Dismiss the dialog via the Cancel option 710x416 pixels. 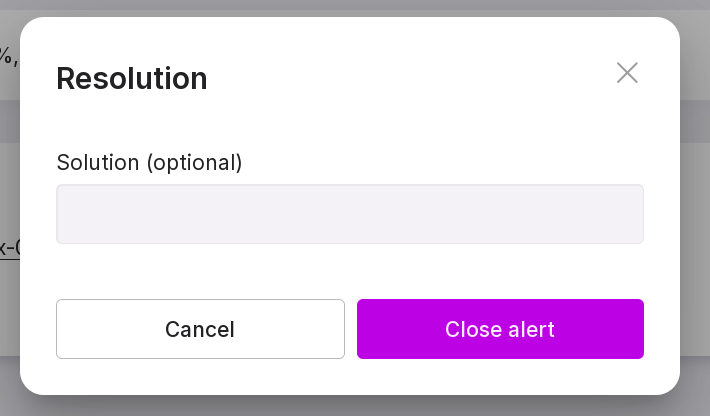click(x=200, y=329)
